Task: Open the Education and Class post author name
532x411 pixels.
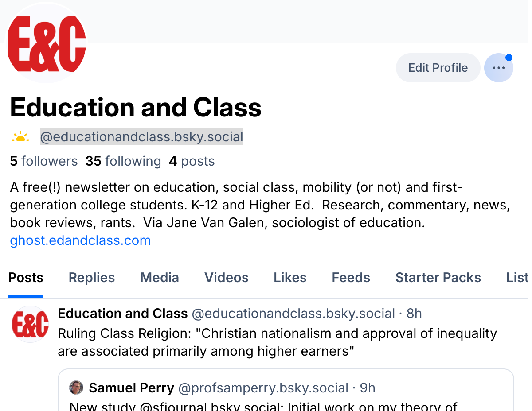Action: tap(123, 314)
